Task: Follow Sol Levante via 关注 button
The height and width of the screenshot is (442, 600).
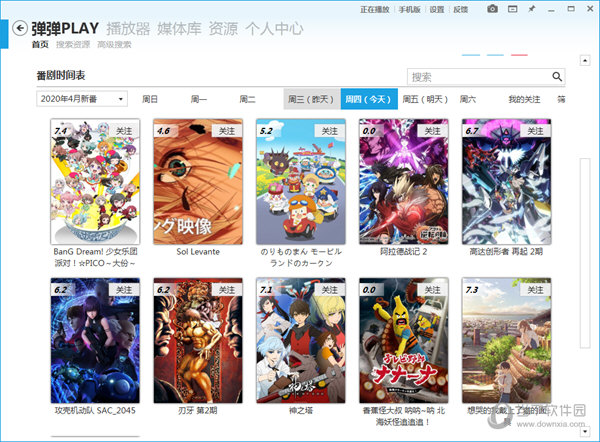Action: tap(227, 131)
